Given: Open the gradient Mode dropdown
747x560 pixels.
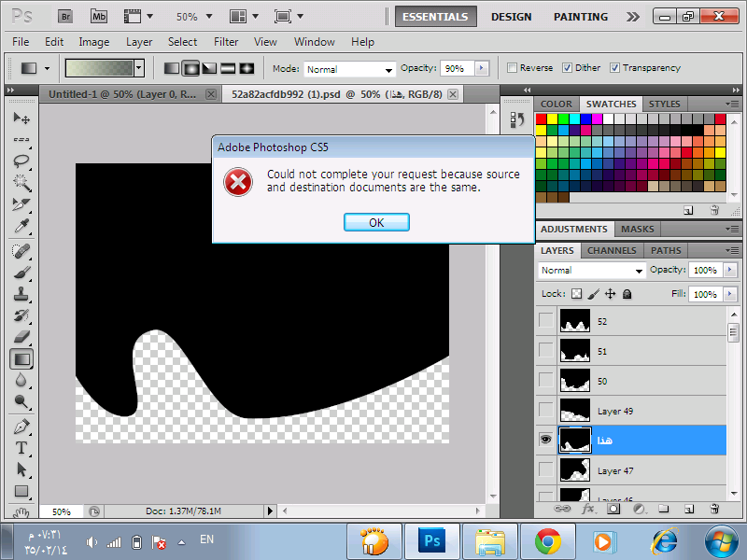Looking at the screenshot, I should coord(350,69).
